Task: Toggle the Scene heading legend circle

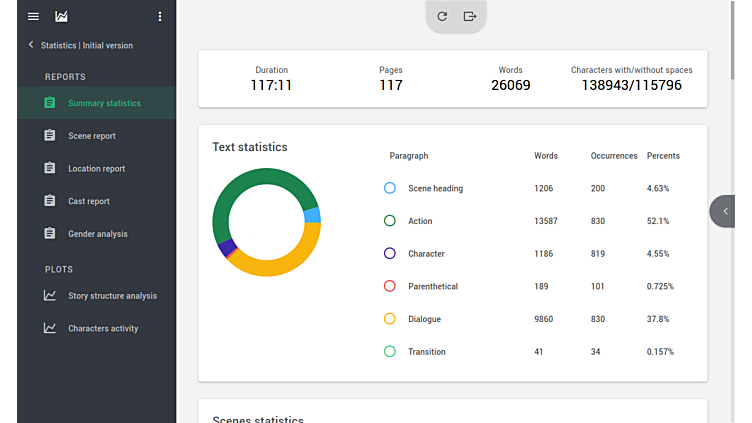Action: 390,188
